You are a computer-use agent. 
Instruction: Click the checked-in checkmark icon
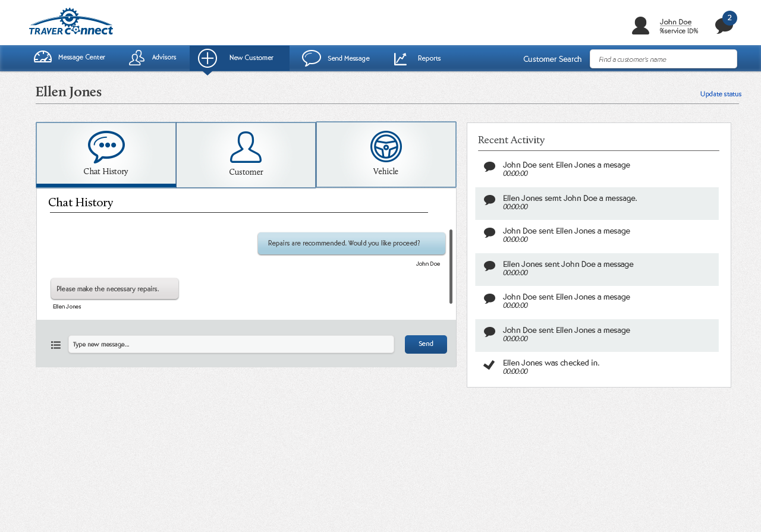click(x=489, y=365)
